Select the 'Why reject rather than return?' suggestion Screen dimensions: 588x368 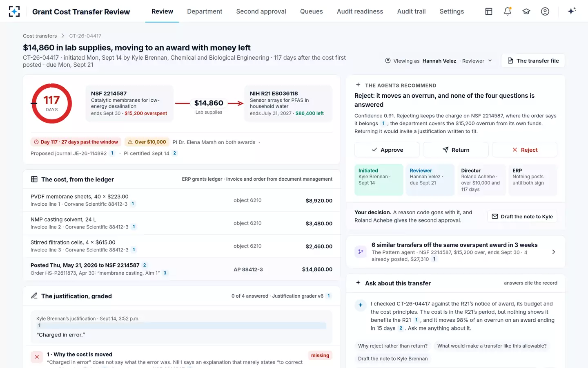pos(393,346)
